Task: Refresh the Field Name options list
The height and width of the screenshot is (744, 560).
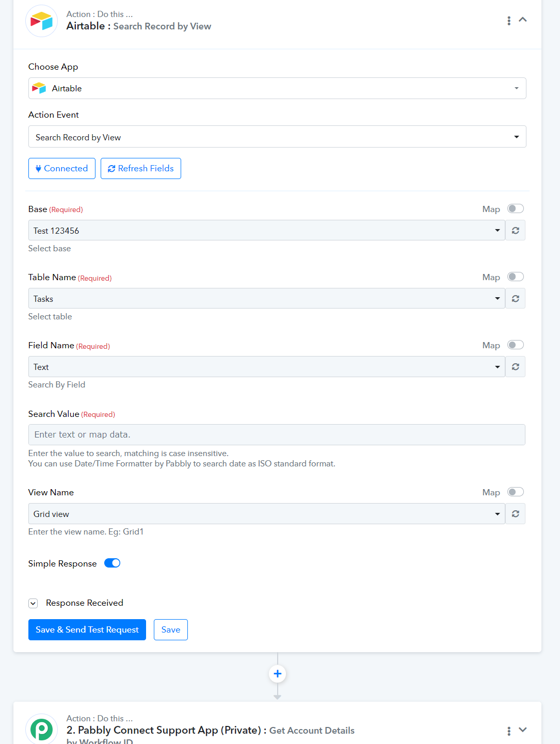Action: [x=515, y=367]
